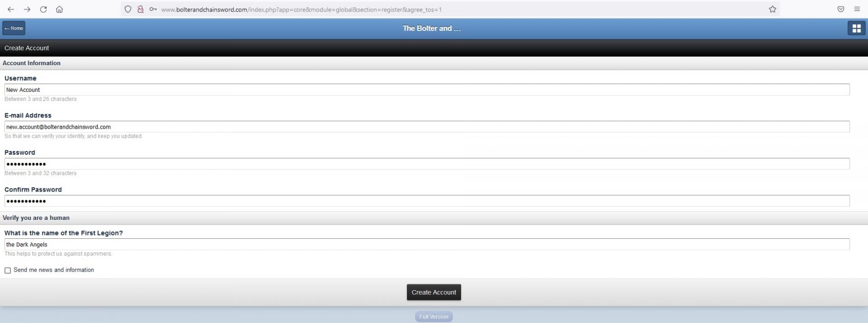Click the Confirm Password field
868x323 pixels.
pyautogui.click(x=427, y=201)
